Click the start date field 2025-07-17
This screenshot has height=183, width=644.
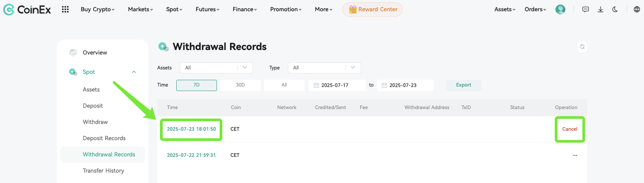click(x=337, y=85)
